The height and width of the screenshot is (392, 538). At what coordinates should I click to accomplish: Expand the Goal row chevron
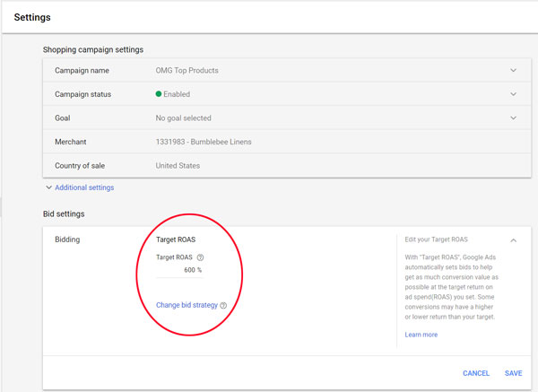tap(513, 118)
